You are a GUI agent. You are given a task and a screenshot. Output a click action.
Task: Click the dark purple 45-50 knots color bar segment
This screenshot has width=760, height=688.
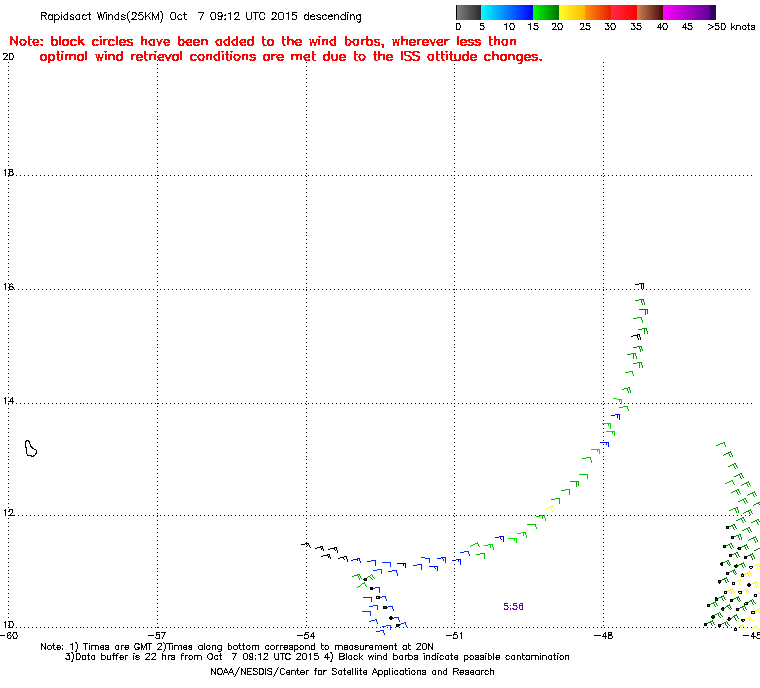(x=702, y=12)
